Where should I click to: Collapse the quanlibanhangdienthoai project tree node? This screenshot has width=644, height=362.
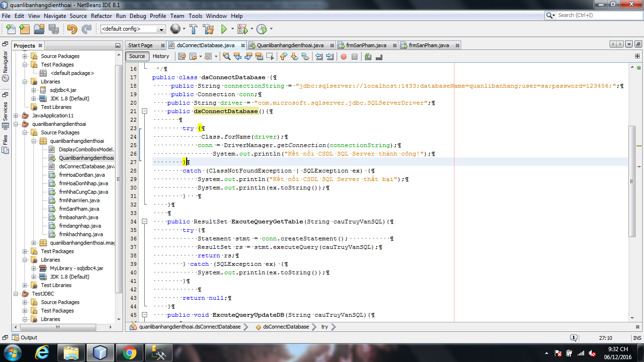(17, 124)
